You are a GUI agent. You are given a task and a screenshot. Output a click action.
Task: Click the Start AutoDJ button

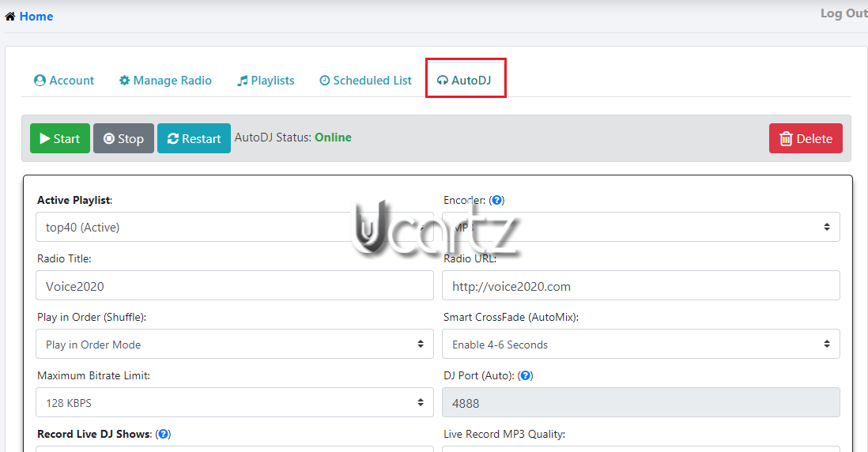tap(60, 138)
